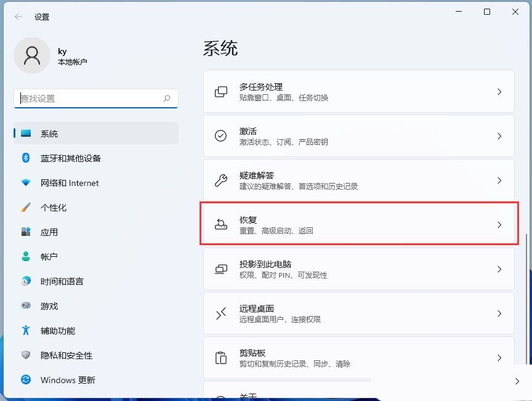Select 系统 in the sidebar
The width and height of the screenshot is (532, 401).
click(x=96, y=133)
